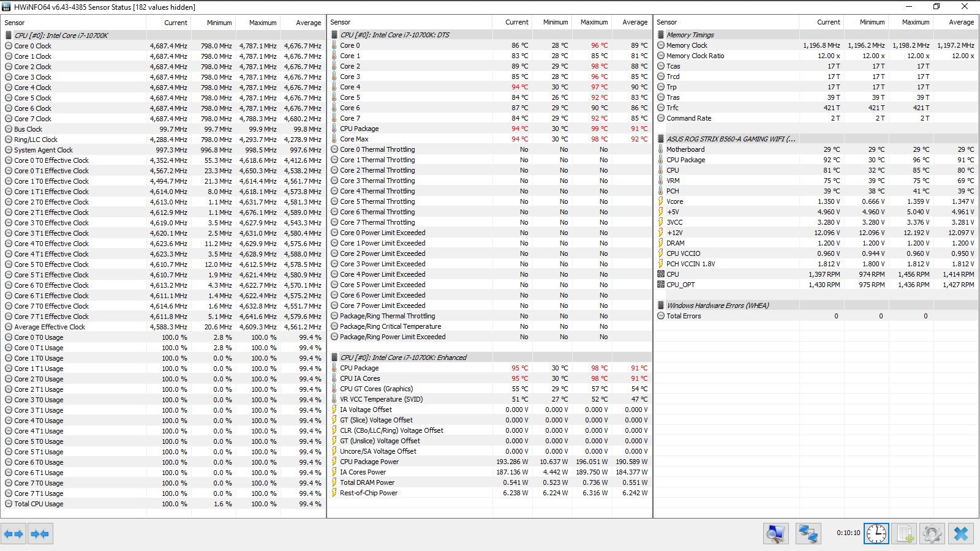Viewport: 980px width, 551px height.
Task: Click the round icon beside Bus Clock
Action: [x=9, y=129]
